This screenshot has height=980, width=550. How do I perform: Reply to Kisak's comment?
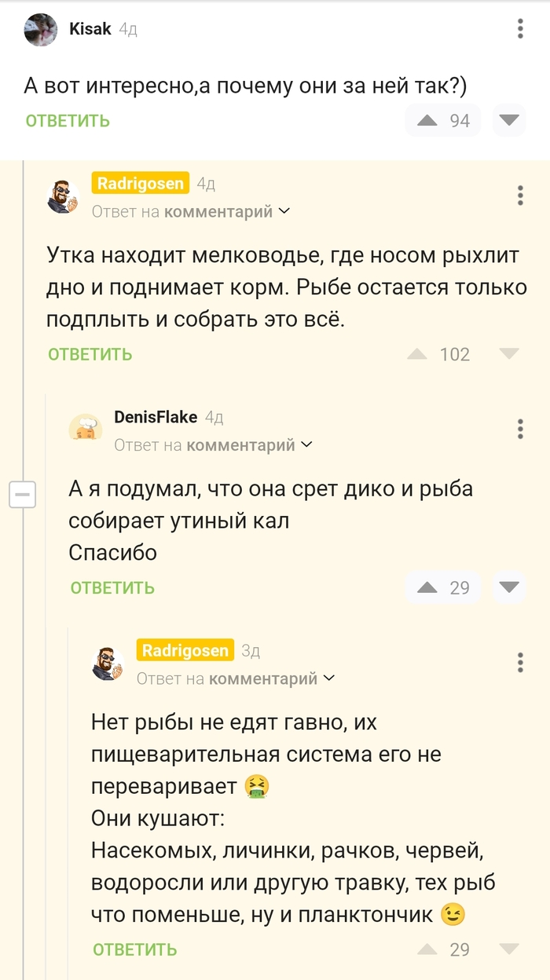point(68,121)
